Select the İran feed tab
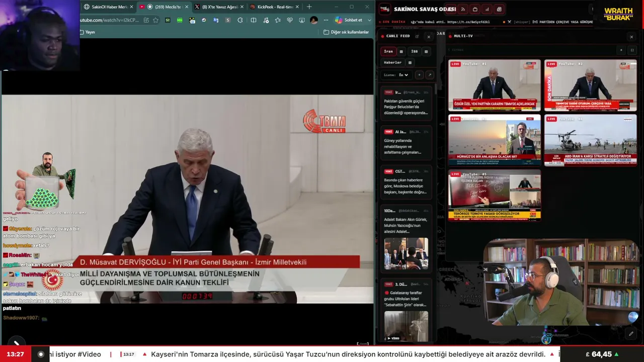644x362 pixels. [388, 51]
